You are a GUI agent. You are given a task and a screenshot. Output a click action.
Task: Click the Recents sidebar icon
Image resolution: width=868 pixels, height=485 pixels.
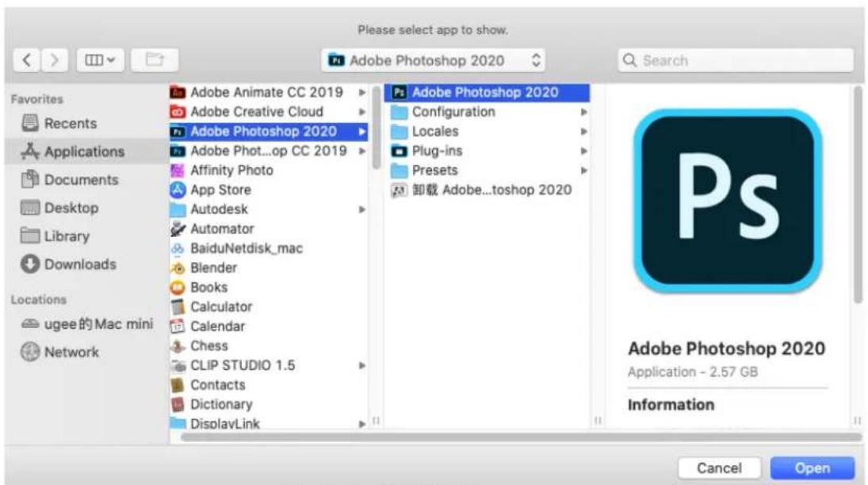click(x=30, y=123)
